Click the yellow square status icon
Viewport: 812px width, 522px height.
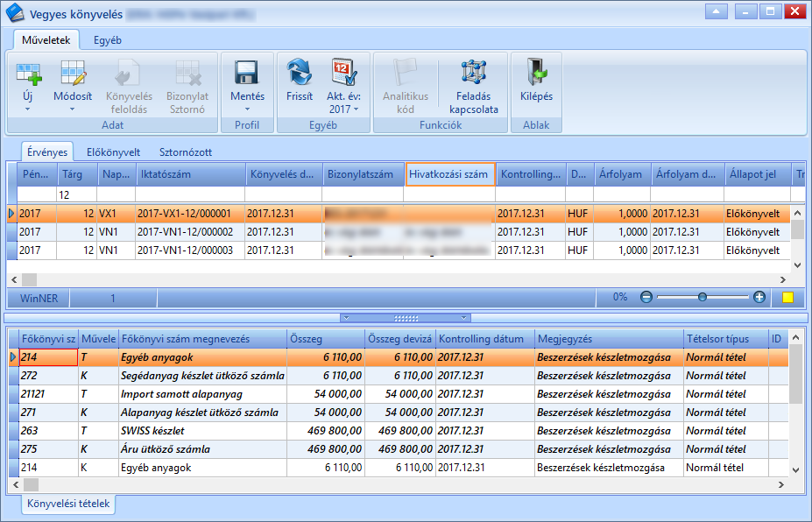tap(787, 297)
